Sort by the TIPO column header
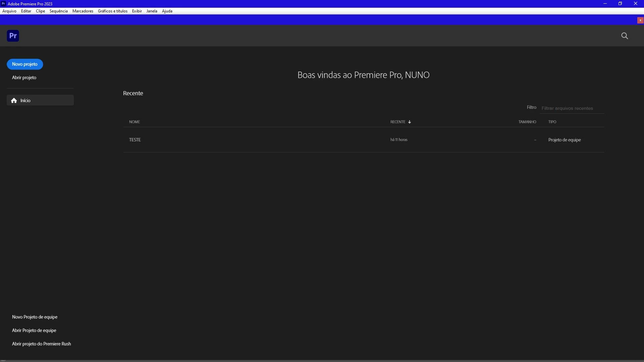The width and height of the screenshot is (644, 362). tap(552, 122)
